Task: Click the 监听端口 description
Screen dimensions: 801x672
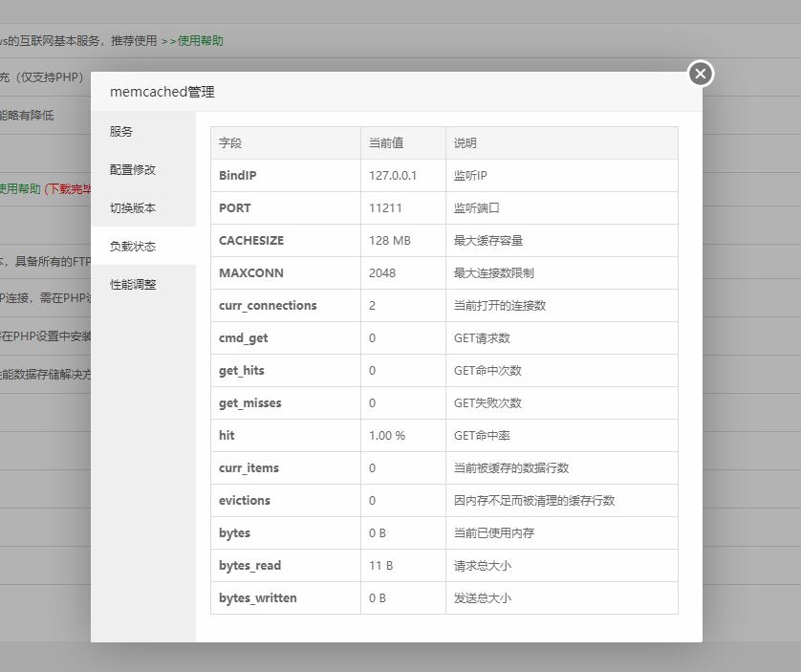Action: pos(477,208)
